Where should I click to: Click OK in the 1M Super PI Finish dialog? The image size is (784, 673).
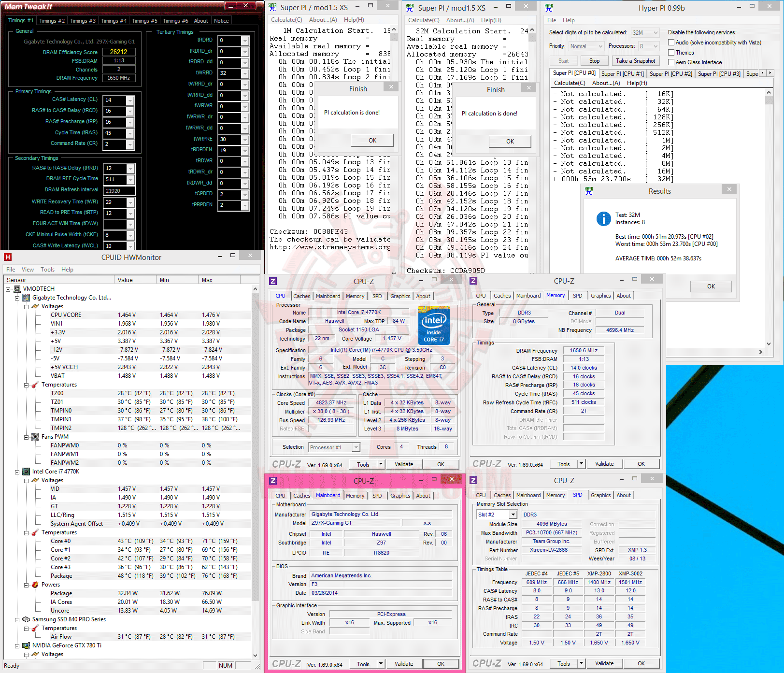pyautogui.click(x=372, y=141)
